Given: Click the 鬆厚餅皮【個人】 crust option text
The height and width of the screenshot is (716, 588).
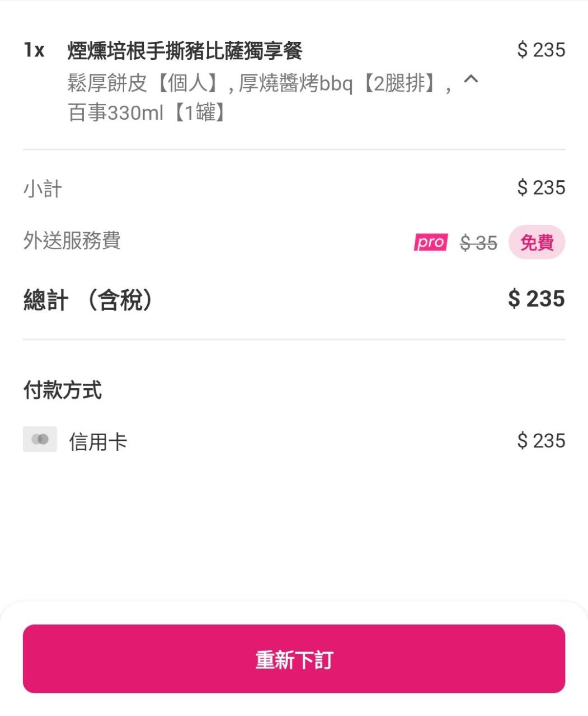Looking at the screenshot, I should (x=147, y=83).
